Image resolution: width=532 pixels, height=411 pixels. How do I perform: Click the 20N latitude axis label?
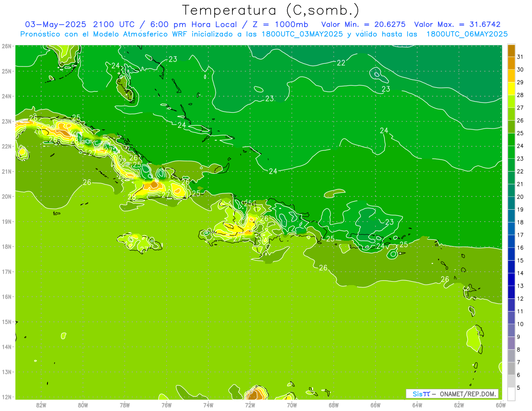coord(6,196)
